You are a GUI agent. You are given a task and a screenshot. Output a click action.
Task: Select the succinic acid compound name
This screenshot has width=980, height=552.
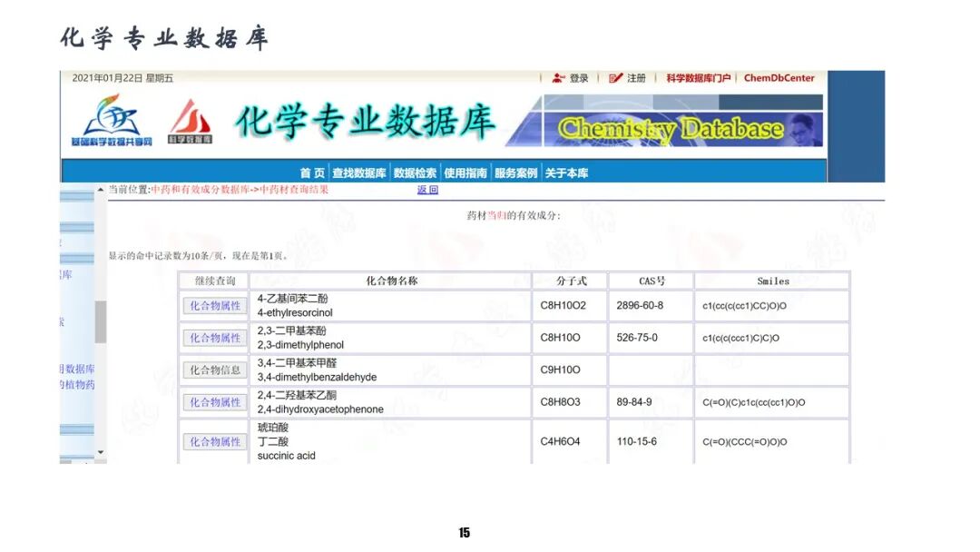(x=286, y=456)
